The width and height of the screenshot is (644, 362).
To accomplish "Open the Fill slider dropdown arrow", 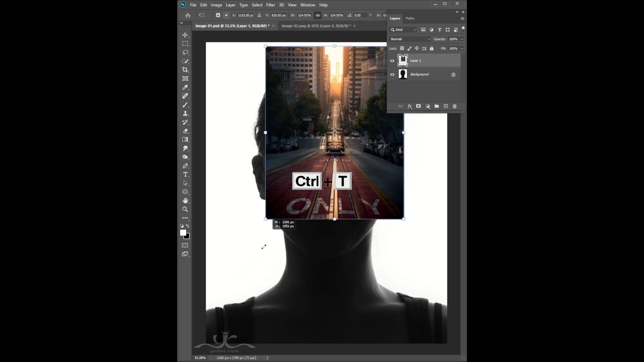I will coord(462,48).
